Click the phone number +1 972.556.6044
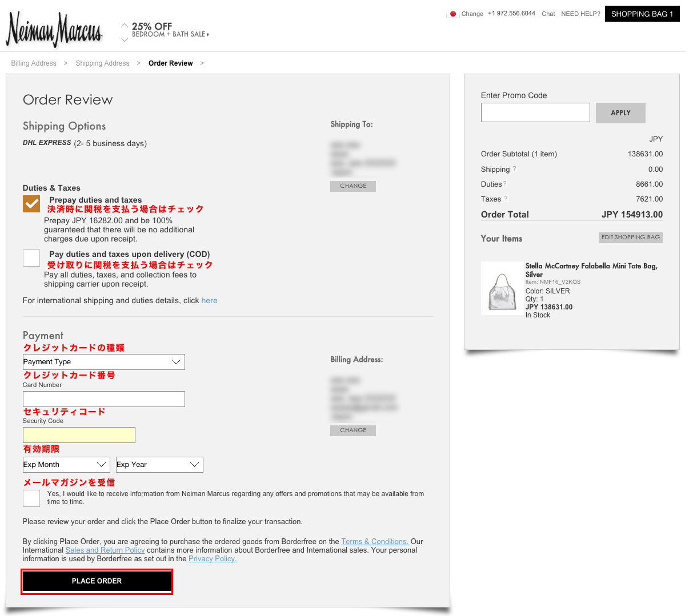689x616 pixels. (x=511, y=13)
